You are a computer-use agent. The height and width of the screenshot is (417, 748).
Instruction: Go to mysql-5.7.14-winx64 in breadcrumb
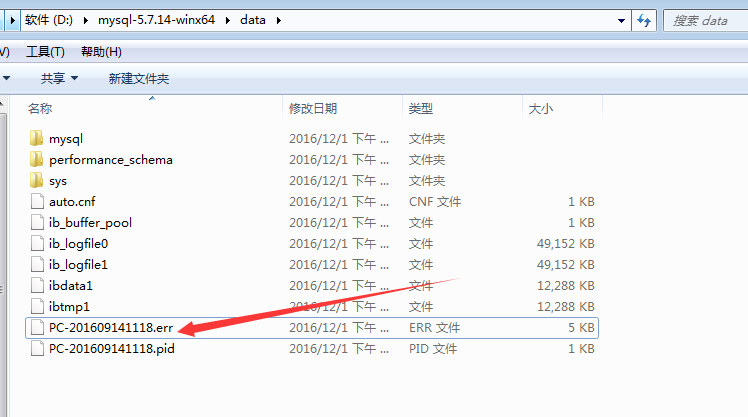click(x=156, y=20)
